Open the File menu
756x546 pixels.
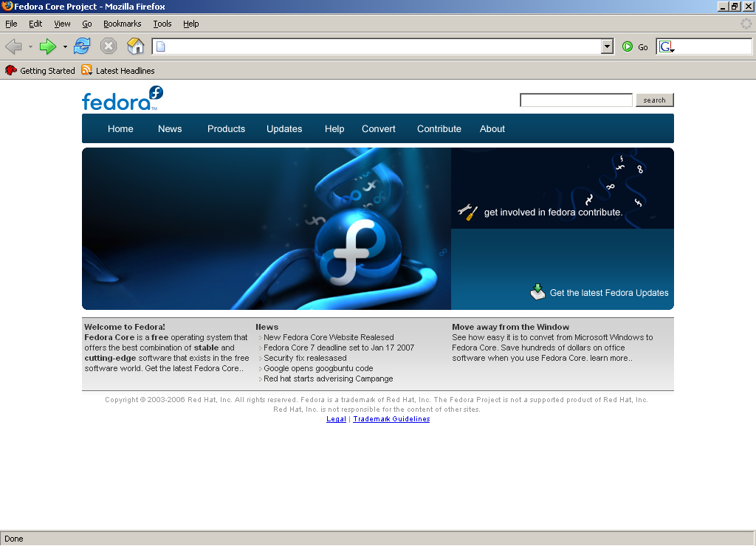(x=11, y=24)
